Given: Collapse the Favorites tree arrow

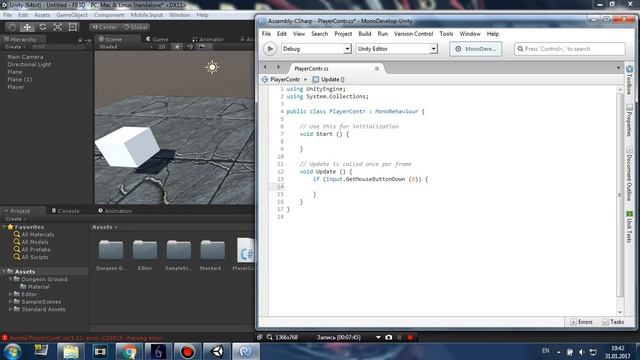Looking at the screenshot, I should click(4, 227).
